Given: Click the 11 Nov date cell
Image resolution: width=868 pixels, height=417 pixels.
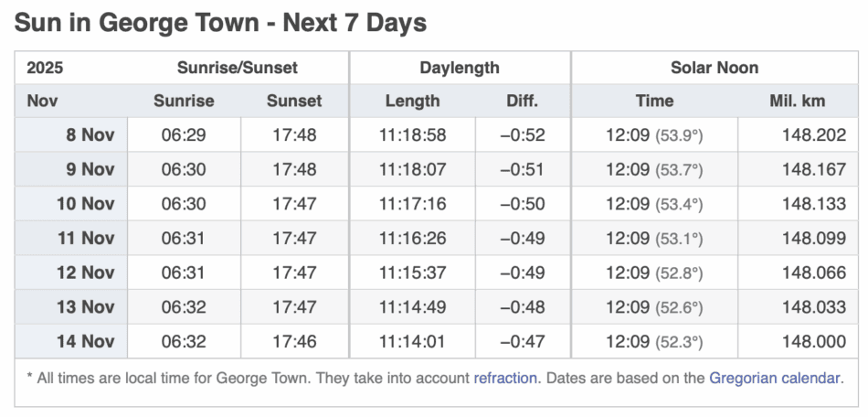Looking at the screenshot, I should 86,239.
